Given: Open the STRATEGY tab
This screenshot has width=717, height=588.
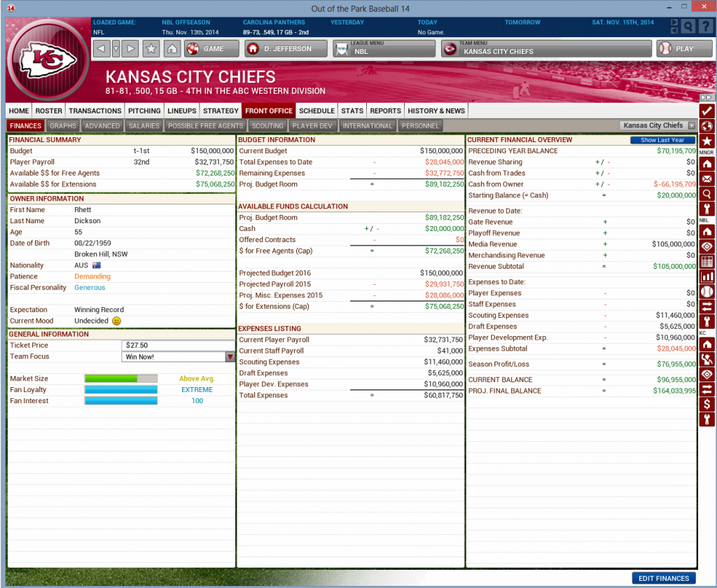Looking at the screenshot, I should tap(221, 111).
